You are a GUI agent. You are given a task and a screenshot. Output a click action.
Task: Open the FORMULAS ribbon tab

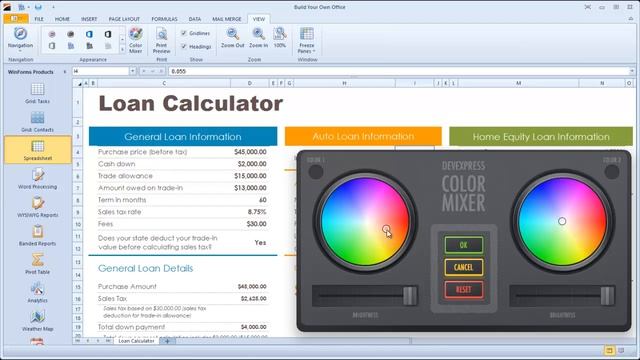(164, 19)
